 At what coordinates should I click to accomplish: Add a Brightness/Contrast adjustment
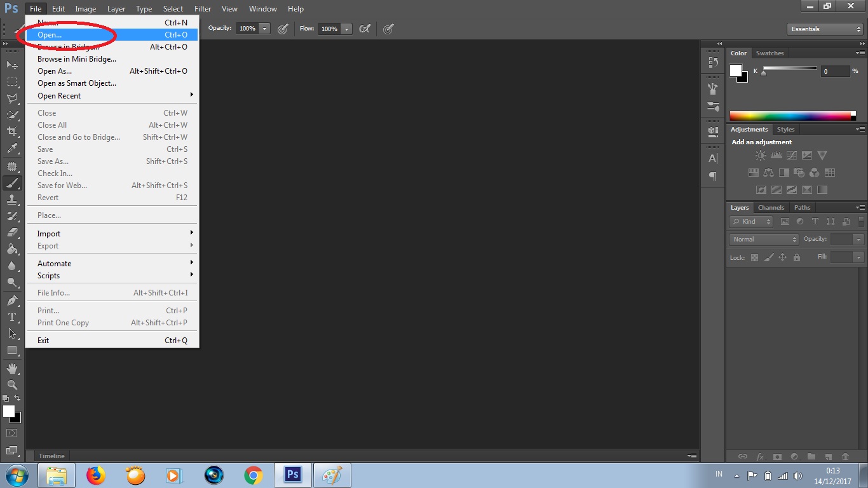pyautogui.click(x=761, y=155)
